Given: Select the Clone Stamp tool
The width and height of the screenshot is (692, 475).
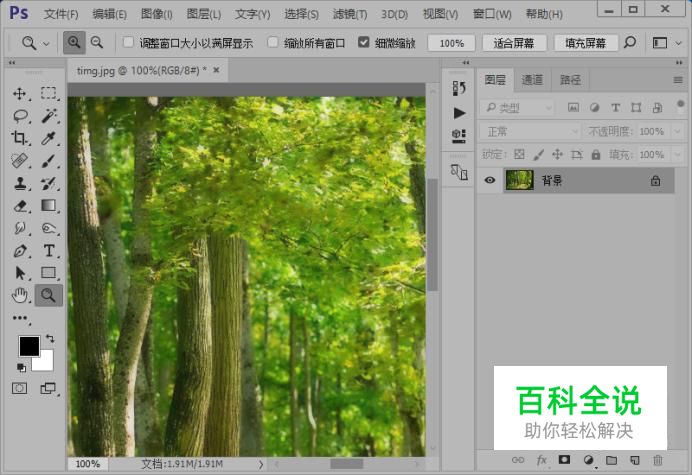Looking at the screenshot, I should [20, 183].
